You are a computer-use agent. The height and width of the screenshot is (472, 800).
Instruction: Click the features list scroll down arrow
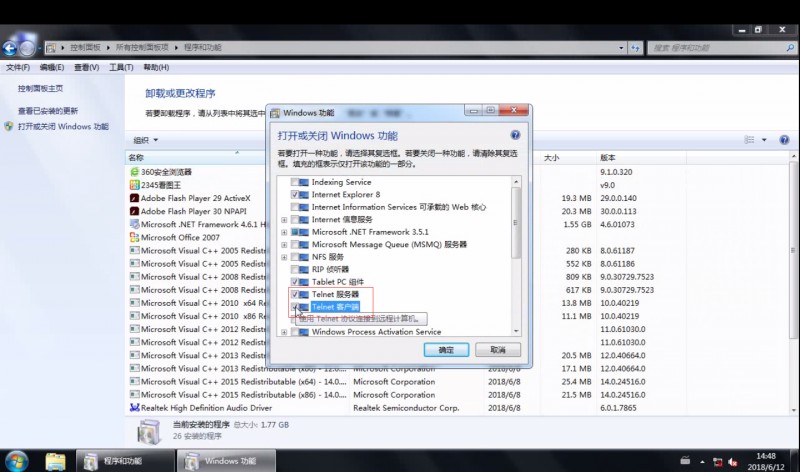click(516, 331)
